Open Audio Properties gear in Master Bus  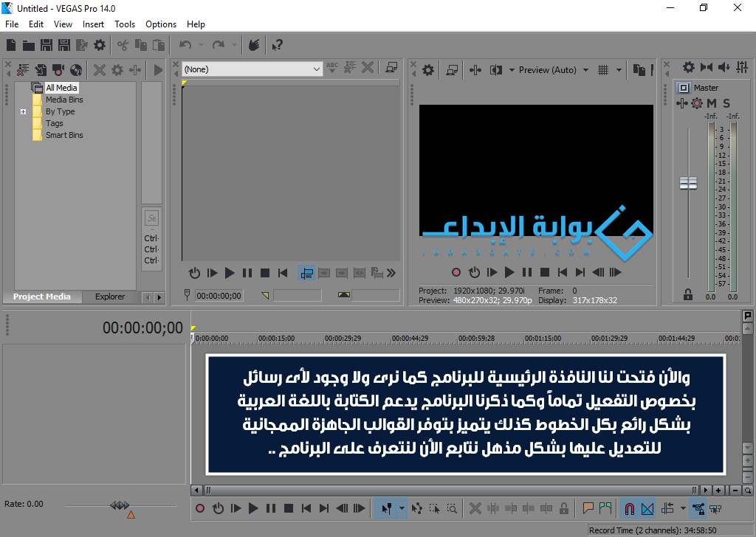tap(689, 67)
